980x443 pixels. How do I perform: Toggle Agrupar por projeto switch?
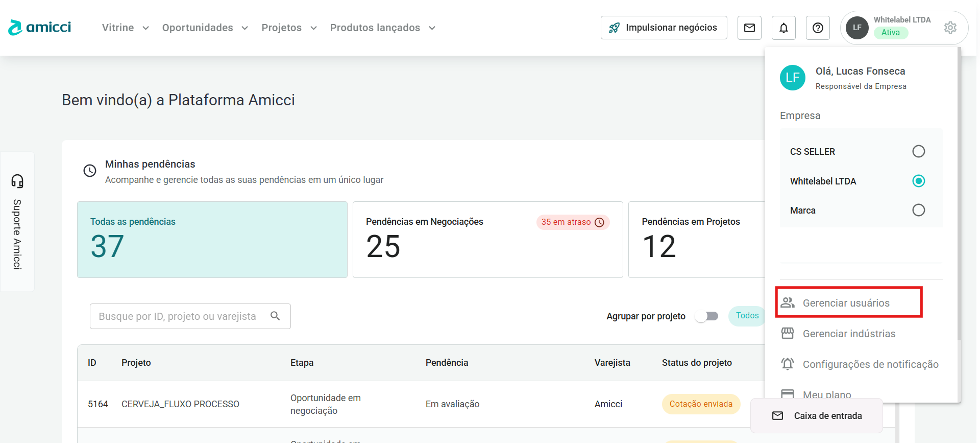[x=707, y=316]
